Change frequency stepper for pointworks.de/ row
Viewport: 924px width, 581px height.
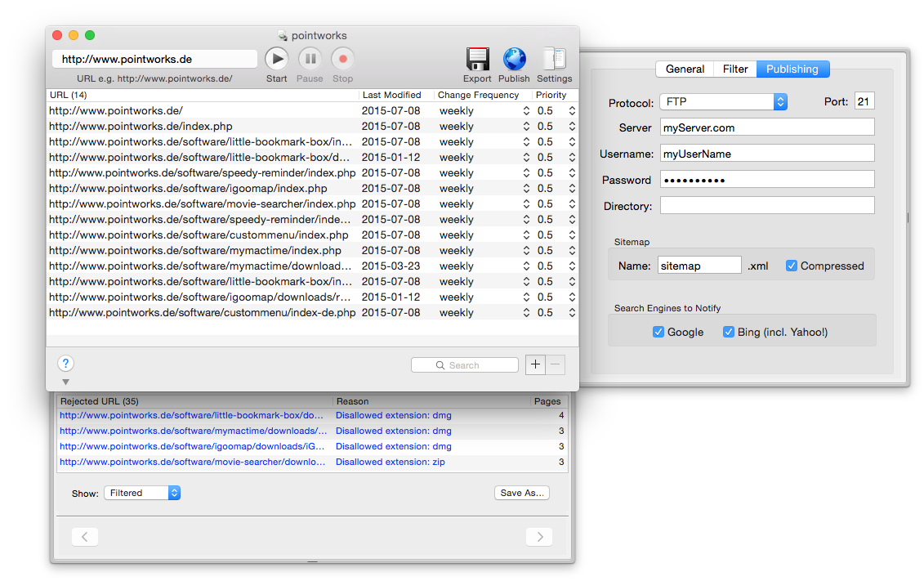click(x=526, y=111)
